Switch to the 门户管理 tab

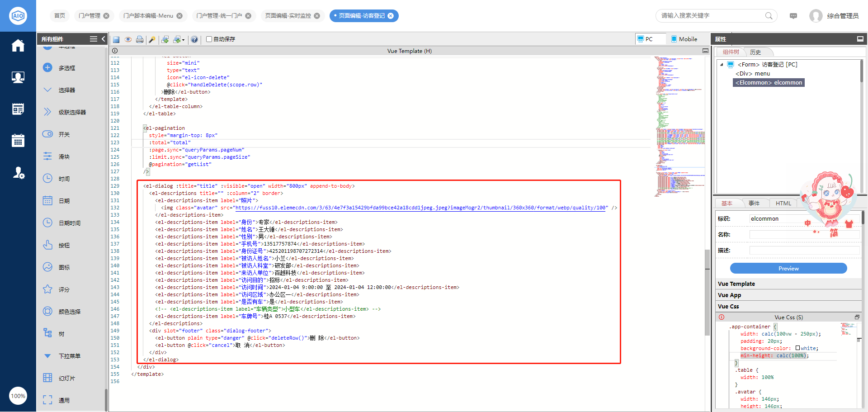(90, 16)
